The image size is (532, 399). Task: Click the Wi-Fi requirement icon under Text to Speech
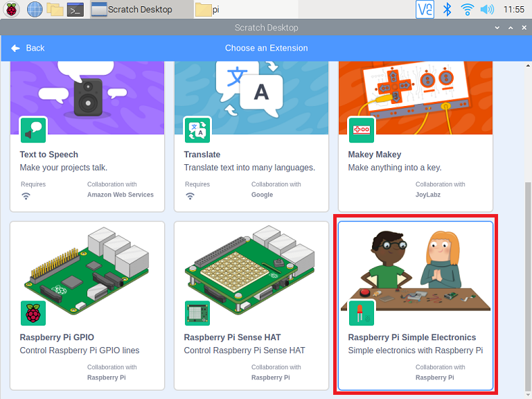pyautogui.click(x=26, y=196)
